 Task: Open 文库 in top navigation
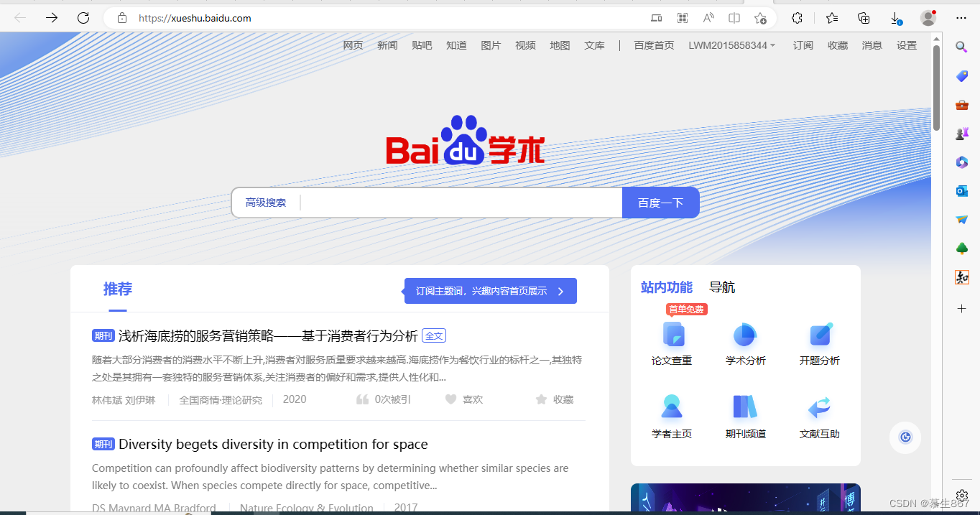594,45
